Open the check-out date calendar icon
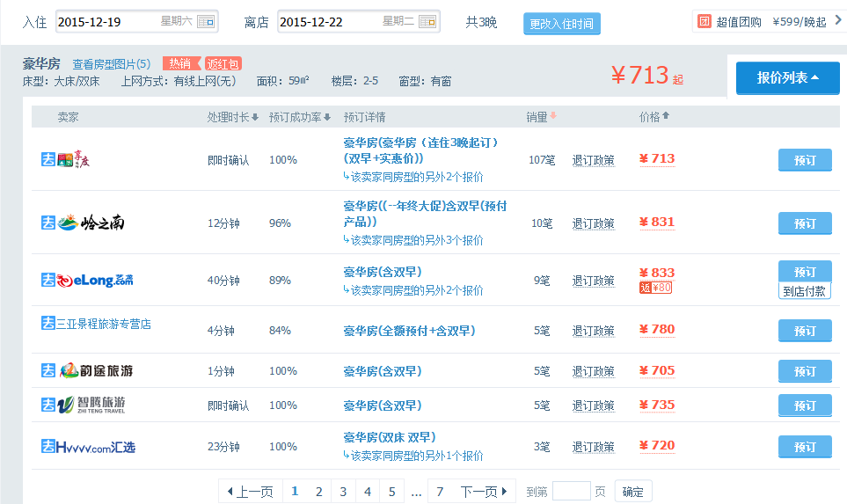Image resolution: width=847 pixels, height=504 pixels. [x=427, y=22]
